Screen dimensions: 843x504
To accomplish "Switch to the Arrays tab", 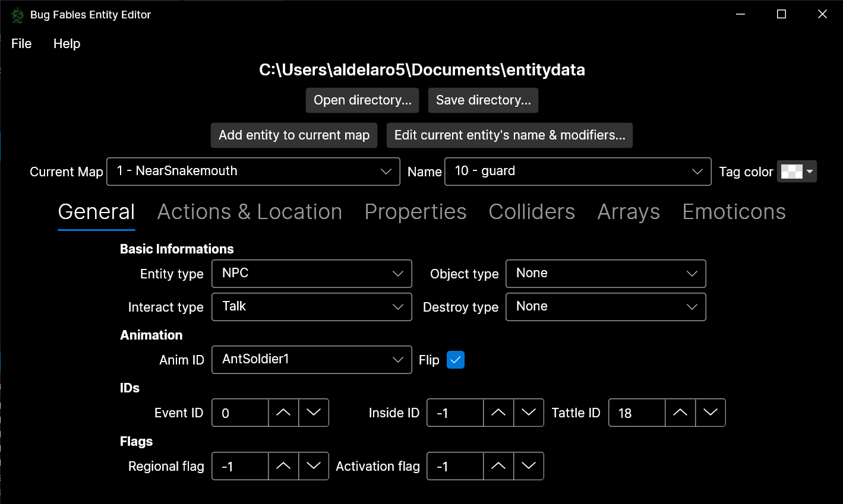I will coord(629,212).
